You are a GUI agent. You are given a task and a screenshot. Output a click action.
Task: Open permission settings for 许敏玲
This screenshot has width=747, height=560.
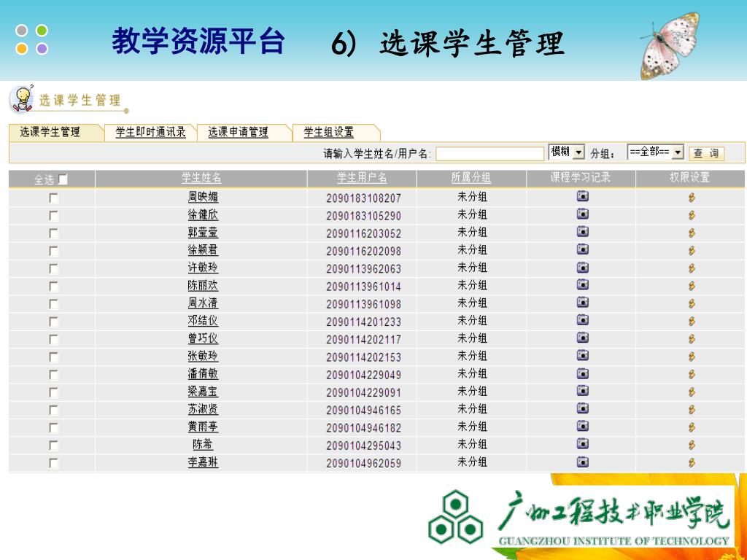coord(691,268)
